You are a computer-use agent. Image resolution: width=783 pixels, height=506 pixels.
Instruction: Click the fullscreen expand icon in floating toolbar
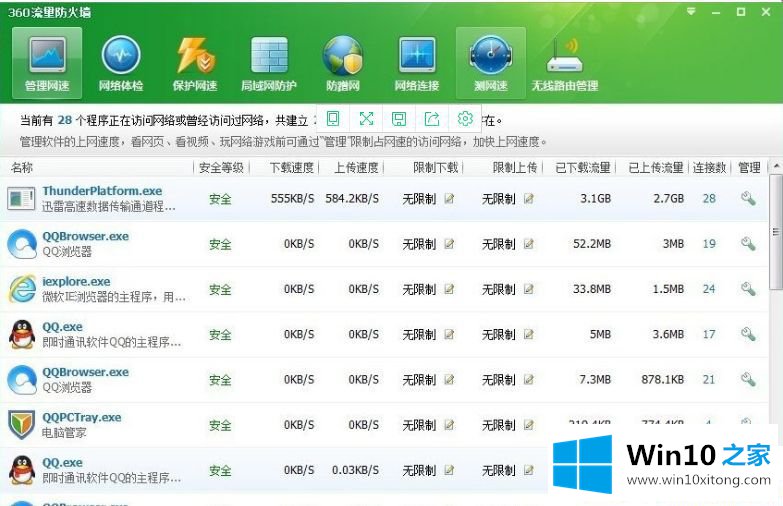pyautogui.click(x=366, y=119)
